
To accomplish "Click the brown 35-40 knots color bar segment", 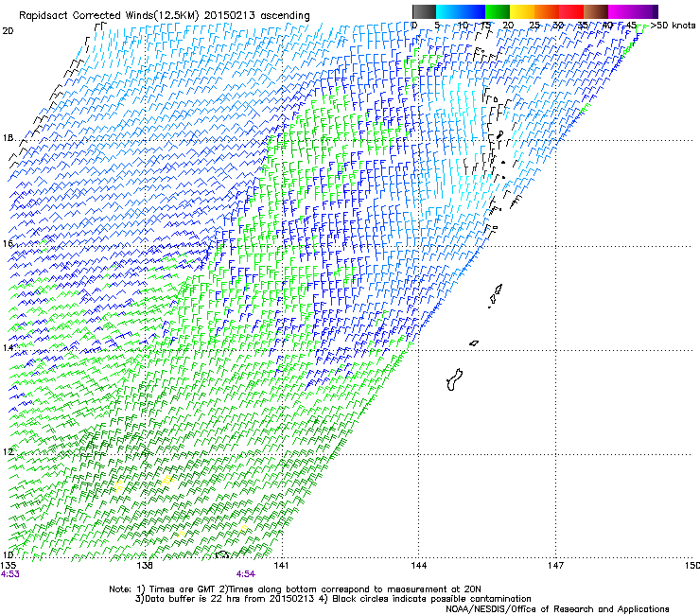I will (x=596, y=11).
